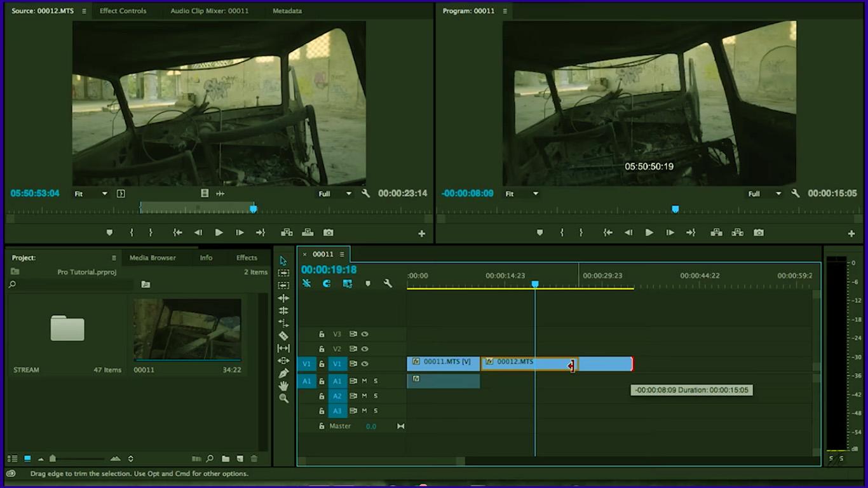Open the 00011 sequence panel menu
868x488 pixels.
click(342, 254)
